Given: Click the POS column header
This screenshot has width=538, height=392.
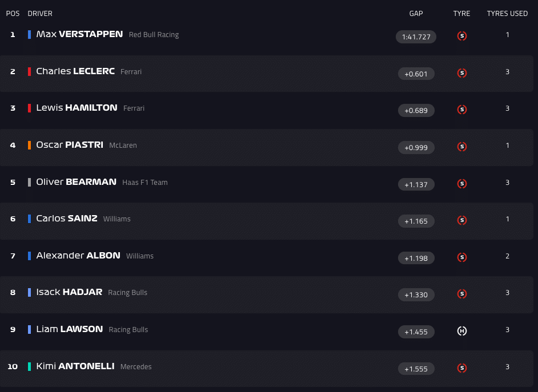Looking at the screenshot, I should [13, 13].
